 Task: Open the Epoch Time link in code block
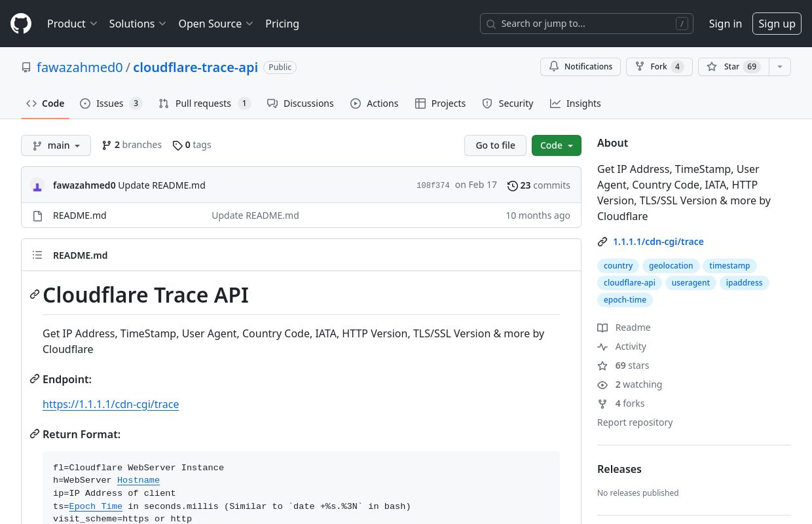coord(96,506)
